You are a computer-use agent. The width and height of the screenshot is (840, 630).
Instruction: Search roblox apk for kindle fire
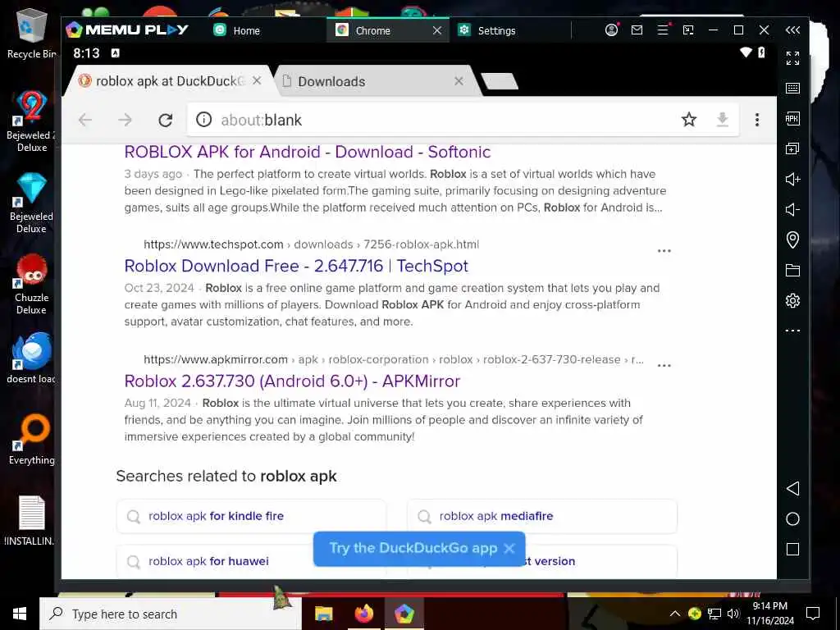[251, 516]
